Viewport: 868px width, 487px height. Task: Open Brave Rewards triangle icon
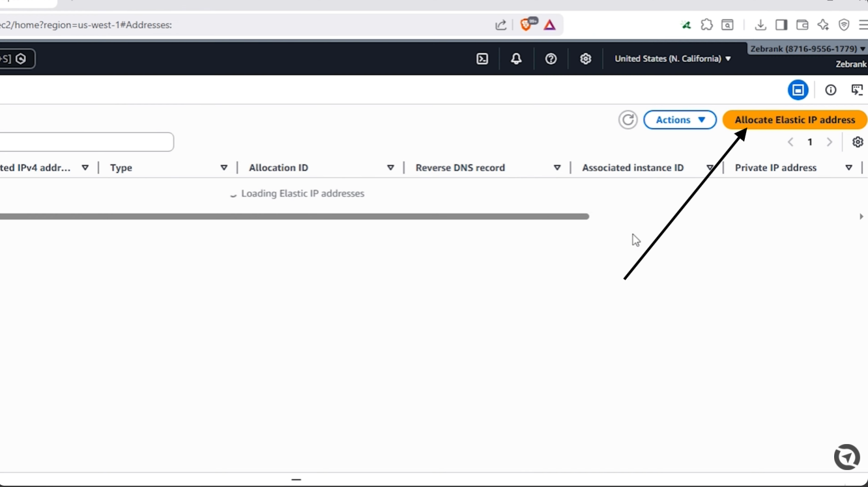pos(549,25)
